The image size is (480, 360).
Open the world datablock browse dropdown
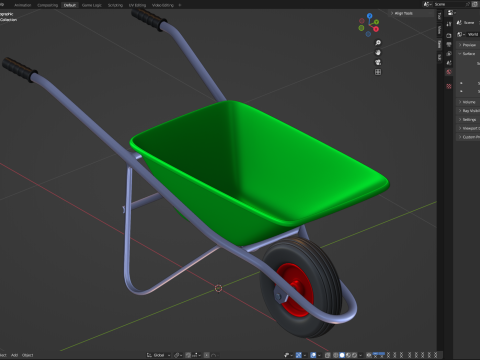click(461, 34)
